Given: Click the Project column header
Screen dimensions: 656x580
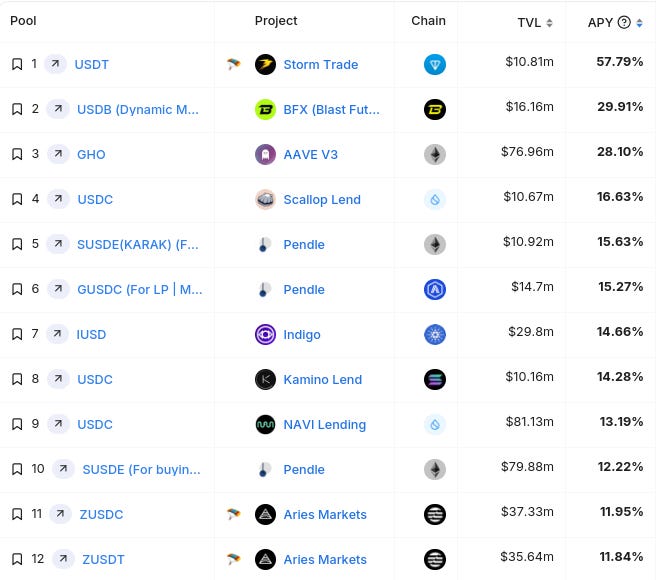Looking at the screenshot, I should click(x=276, y=21).
